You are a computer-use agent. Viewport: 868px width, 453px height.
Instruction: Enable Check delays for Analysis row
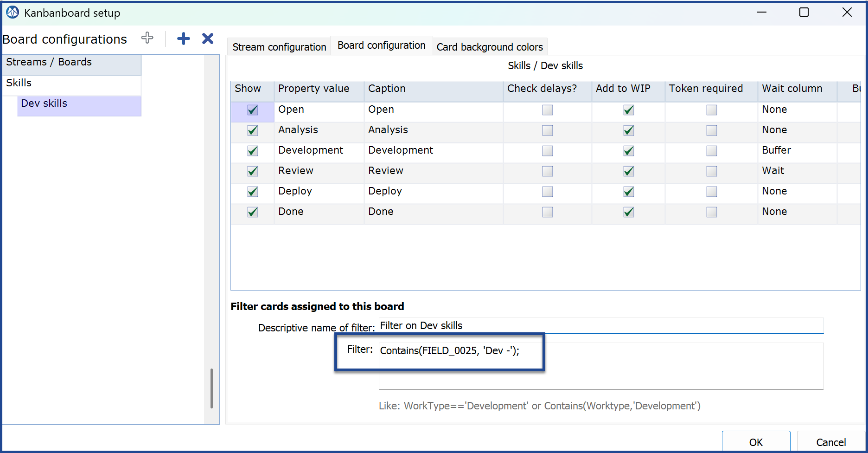coord(548,130)
